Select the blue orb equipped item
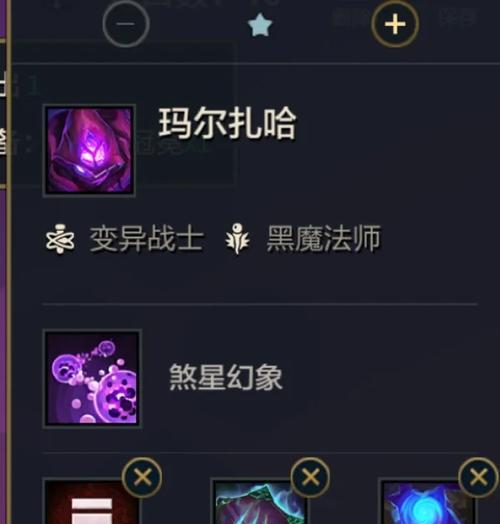This screenshot has width=500, height=524. pos(428,502)
